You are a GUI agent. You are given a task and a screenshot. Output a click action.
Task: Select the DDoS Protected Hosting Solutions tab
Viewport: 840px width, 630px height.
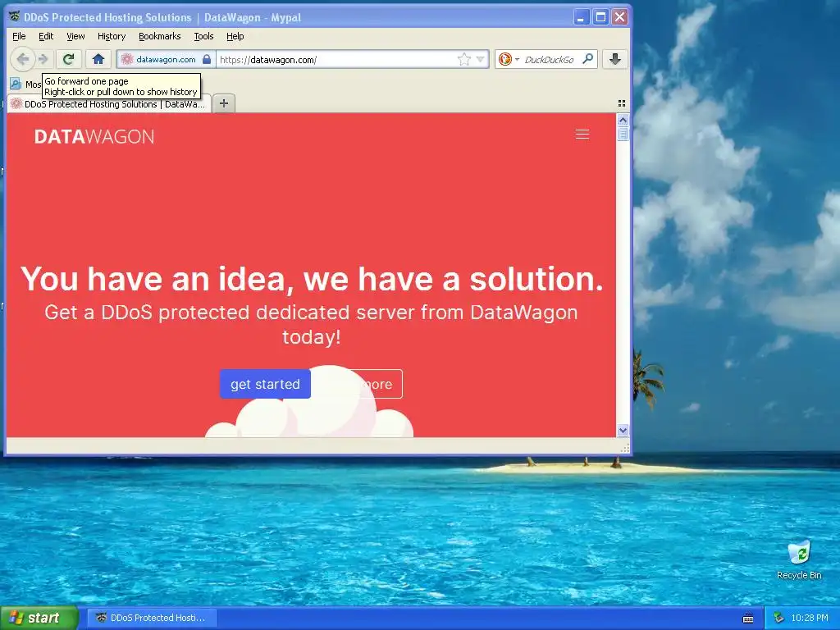point(109,104)
